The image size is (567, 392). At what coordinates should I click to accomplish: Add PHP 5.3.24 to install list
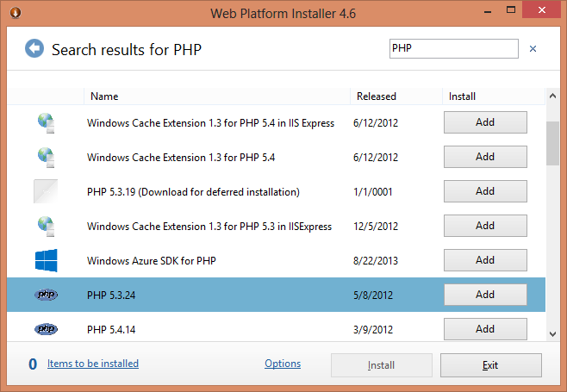pos(485,295)
